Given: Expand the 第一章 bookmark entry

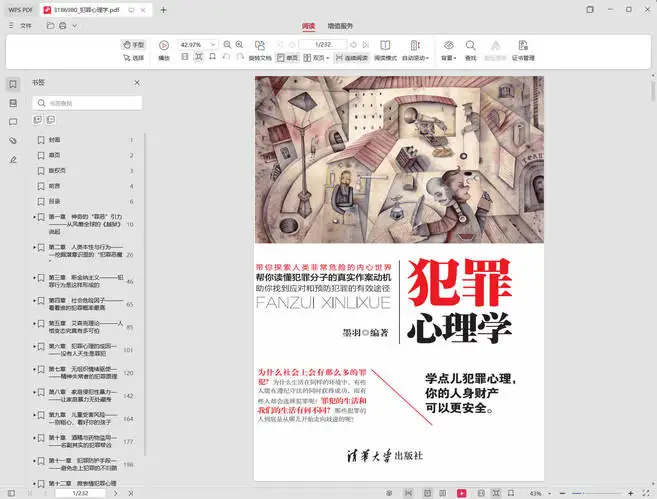Looking at the screenshot, I should click(x=34, y=218).
